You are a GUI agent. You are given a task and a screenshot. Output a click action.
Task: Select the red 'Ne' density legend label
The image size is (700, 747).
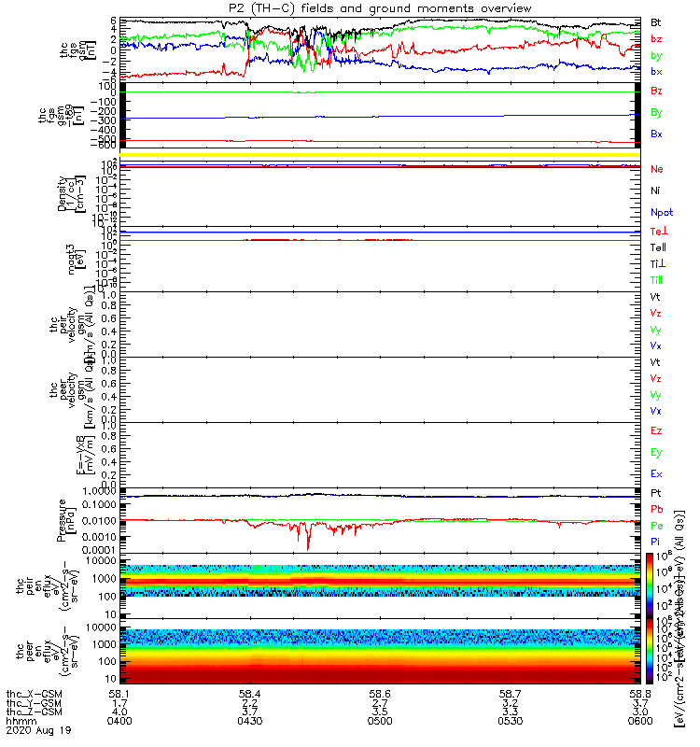point(657,169)
